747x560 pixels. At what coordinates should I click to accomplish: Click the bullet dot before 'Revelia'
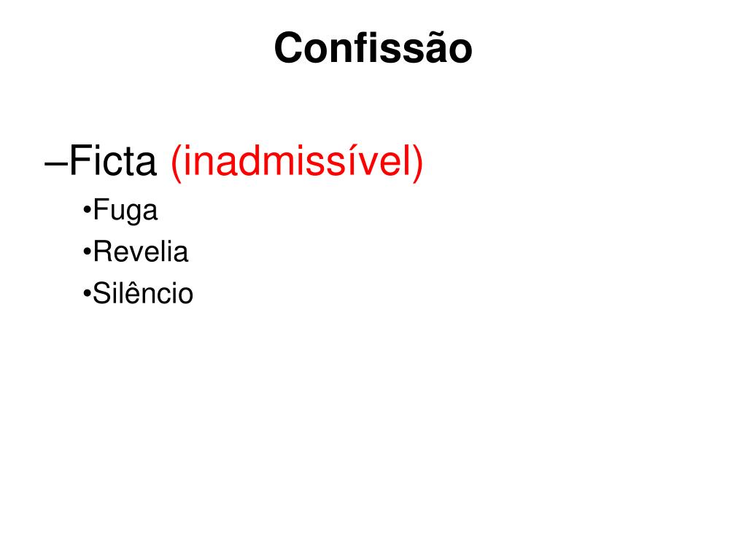[87, 252]
